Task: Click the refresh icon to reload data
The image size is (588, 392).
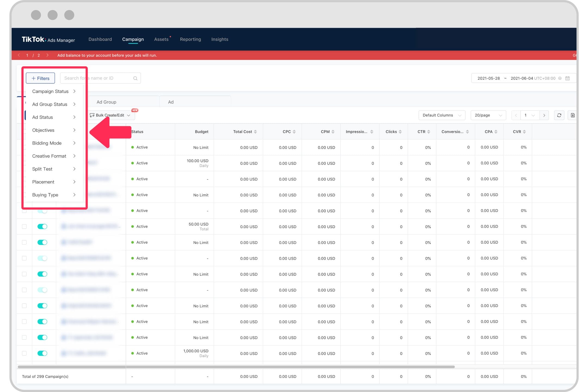Action: [x=559, y=115]
